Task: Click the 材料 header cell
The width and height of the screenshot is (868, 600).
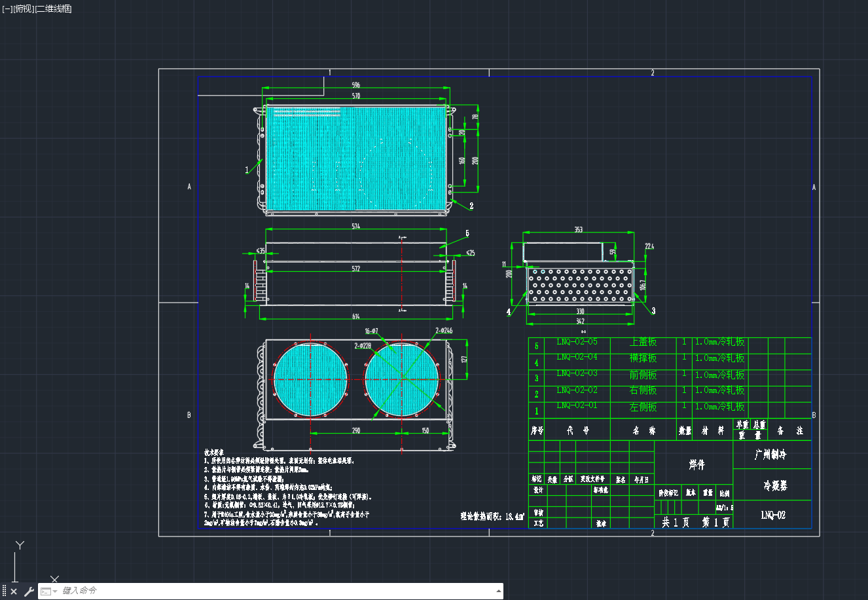Action: click(713, 431)
